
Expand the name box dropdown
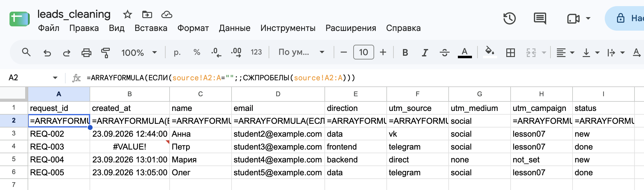point(55,78)
